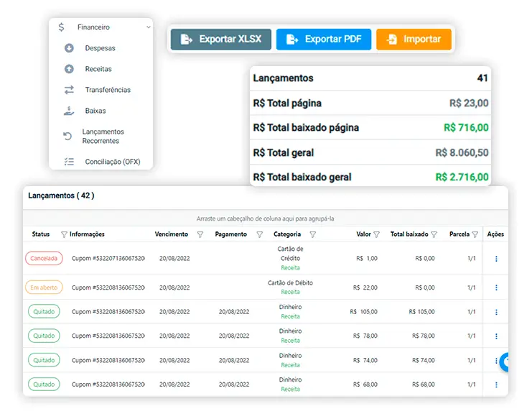Open the Despesas menu item
The width and height of the screenshot is (532, 419).
click(x=100, y=48)
